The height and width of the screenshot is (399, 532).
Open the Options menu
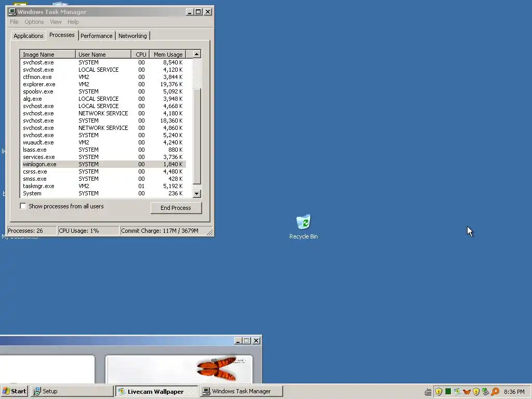click(x=34, y=22)
